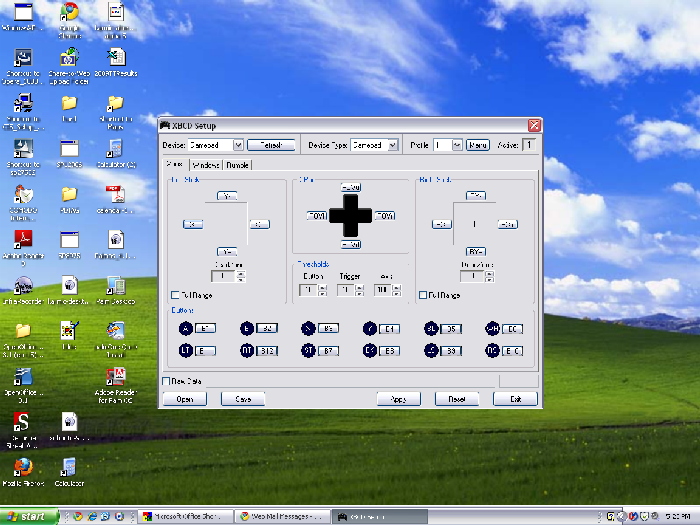Open the Profile number dropdown
The image size is (700, 525).
pos(455,145)
